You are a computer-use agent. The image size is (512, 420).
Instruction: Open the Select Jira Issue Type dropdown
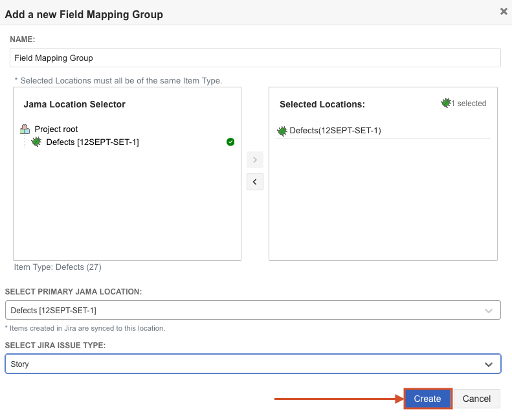[252, 364]
